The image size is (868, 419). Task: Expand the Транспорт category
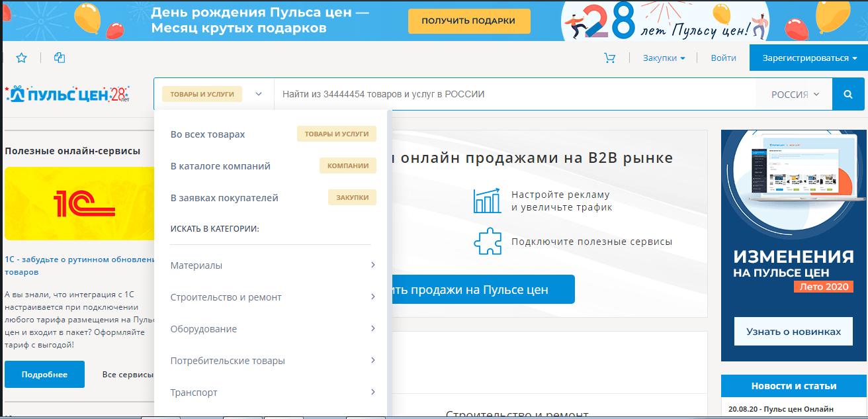[x=272, y=393]
